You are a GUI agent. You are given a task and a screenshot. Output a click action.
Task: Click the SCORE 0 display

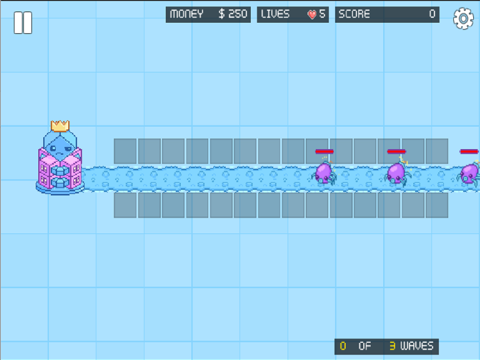point(387,14)
